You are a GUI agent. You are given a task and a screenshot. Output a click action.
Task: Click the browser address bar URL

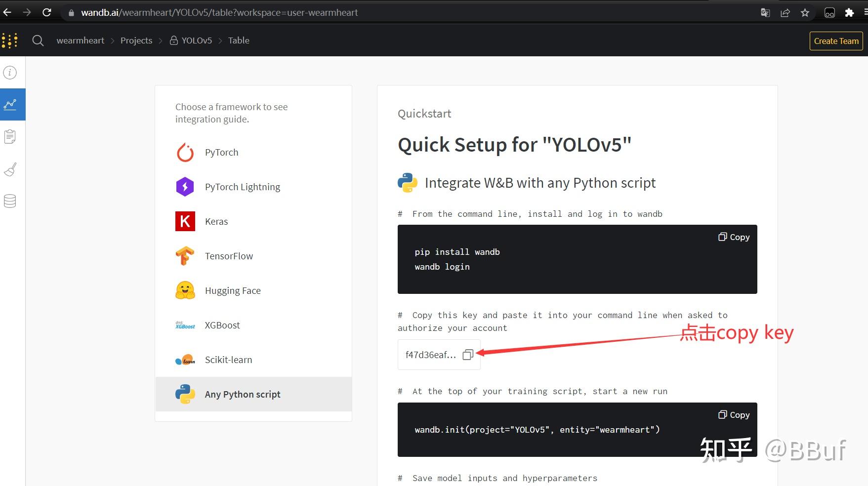tap(219, 13)
